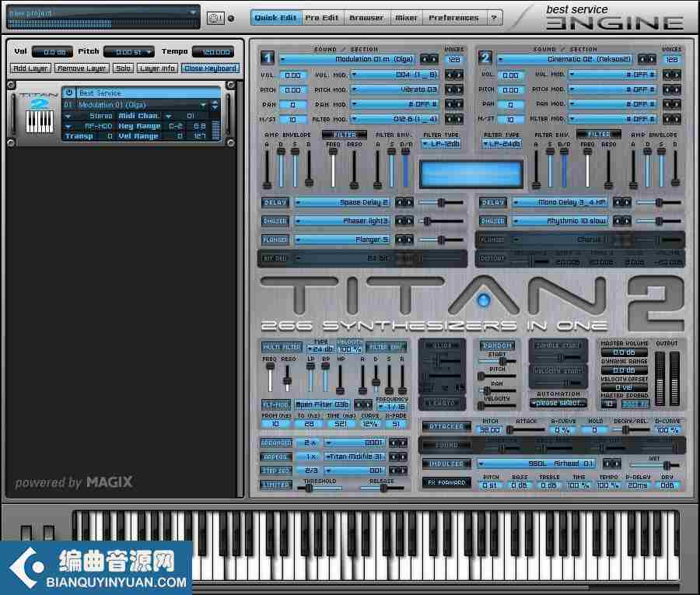Image resolution: width=700 pixels, height=595 pixels.
Task: Toggle section 1 Phaser effect
Action: pos(275,221)
